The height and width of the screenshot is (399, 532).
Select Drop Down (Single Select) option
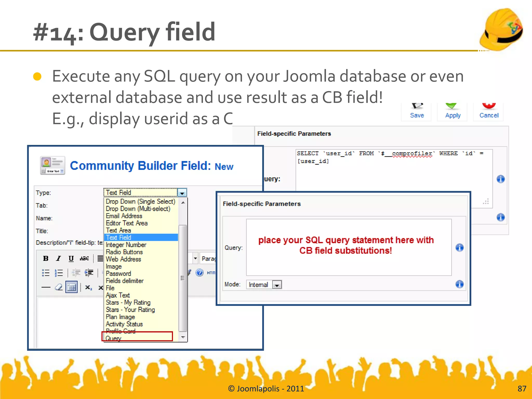click(141, 201)
